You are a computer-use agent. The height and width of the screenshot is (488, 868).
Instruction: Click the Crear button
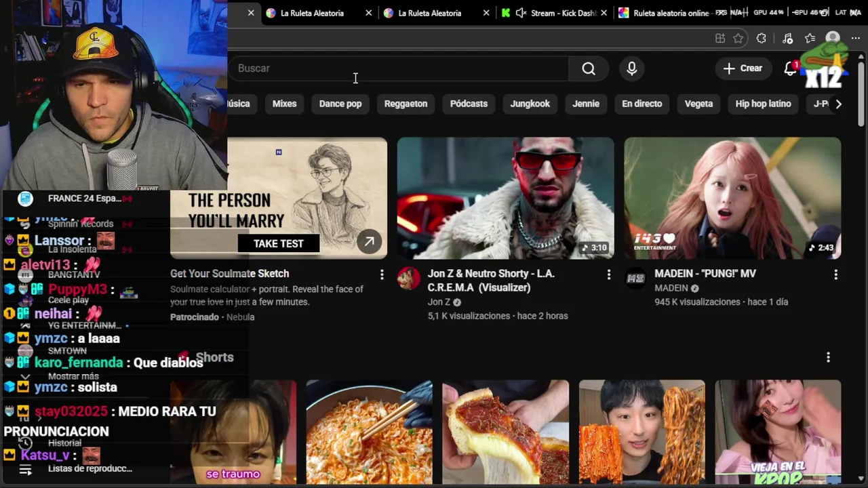coord(743,68)
